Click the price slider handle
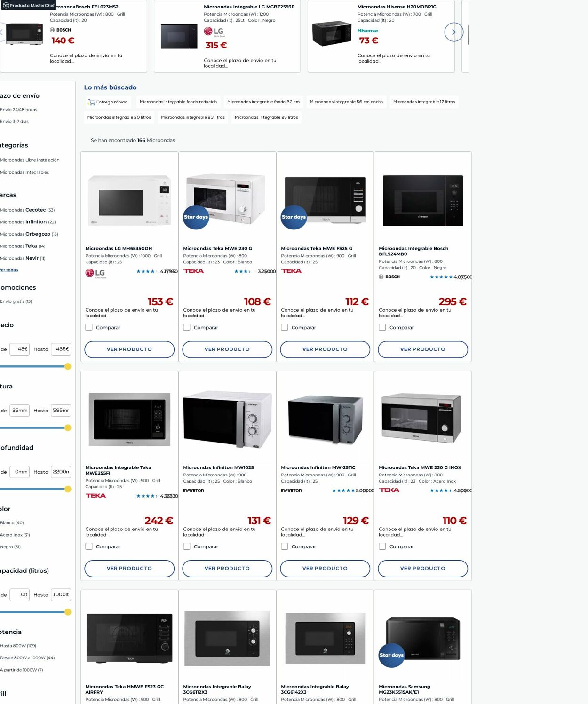This screenshot has width=588, height=704. [x=68, y=366]
